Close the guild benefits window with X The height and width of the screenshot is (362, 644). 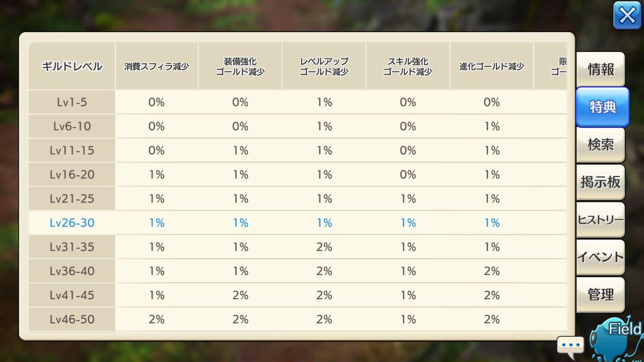coord(627,15)
